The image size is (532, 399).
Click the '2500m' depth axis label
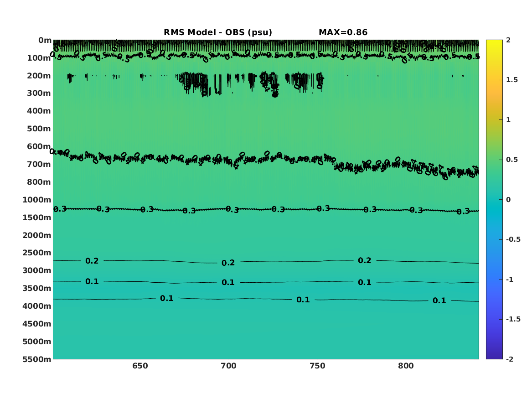pyautogui.click(x=37, y=253)
